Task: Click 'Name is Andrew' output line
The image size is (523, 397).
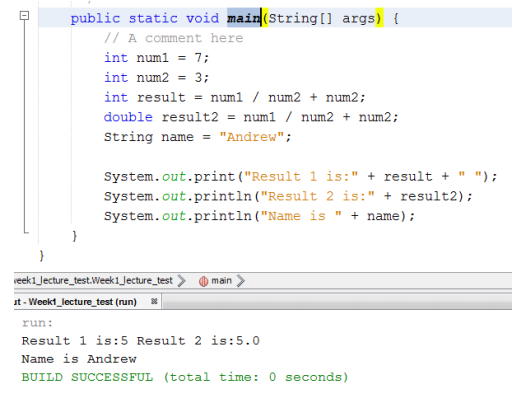Action: [79, 359]
